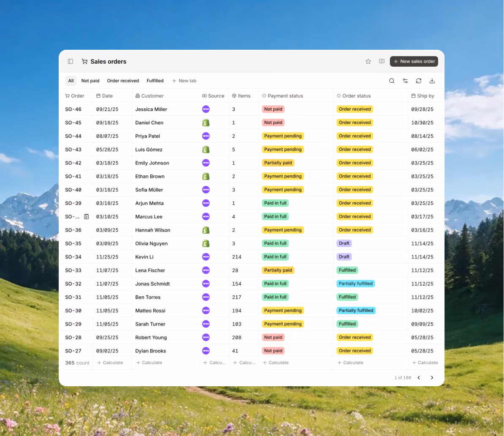Viewport: 504px width, 436px height.
Task: Select customer Robert Young
Action: (x=151, y=338)
